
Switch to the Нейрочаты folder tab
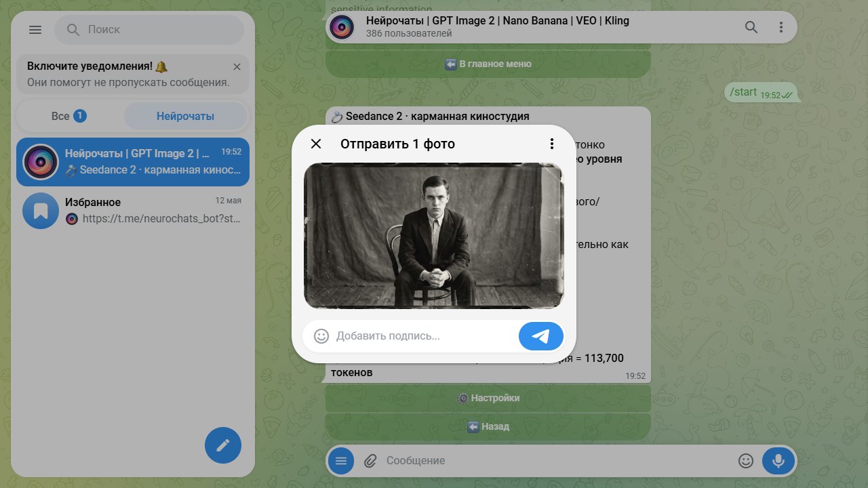185,116
